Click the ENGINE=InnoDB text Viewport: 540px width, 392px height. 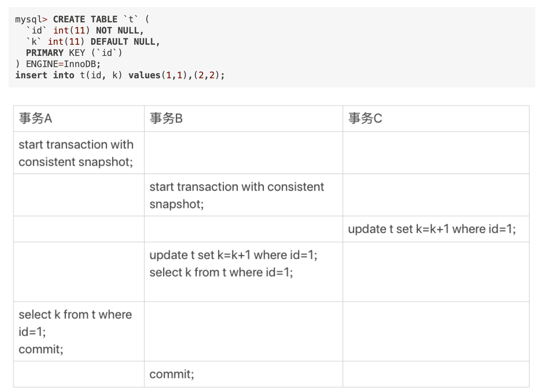point(63,64)
